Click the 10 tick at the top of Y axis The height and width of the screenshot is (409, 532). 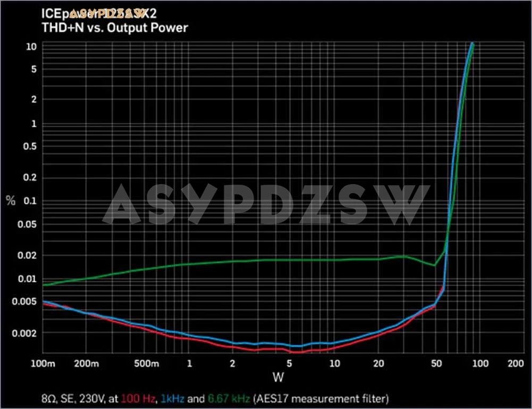click(x=31, y=47)
